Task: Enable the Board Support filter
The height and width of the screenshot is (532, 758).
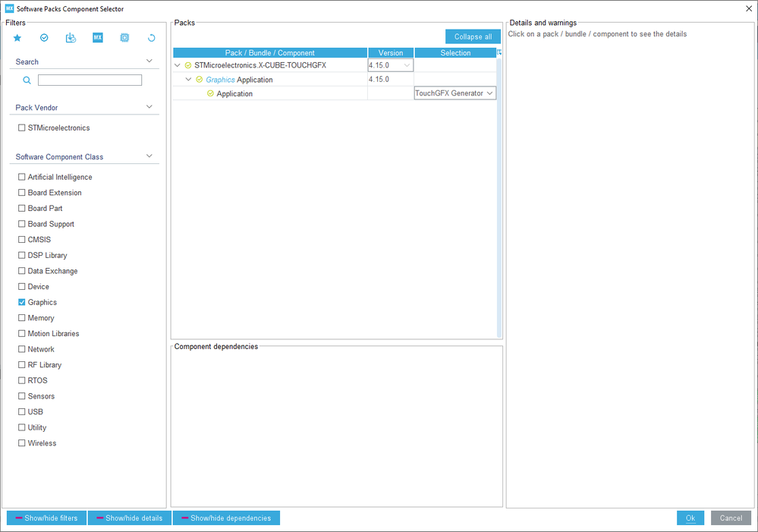Action: [22, 224]
